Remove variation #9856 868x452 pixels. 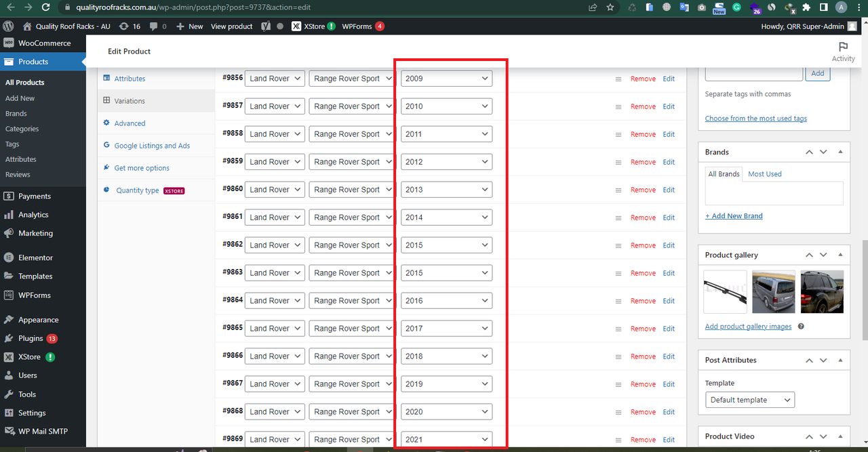[x=643, y=79]
